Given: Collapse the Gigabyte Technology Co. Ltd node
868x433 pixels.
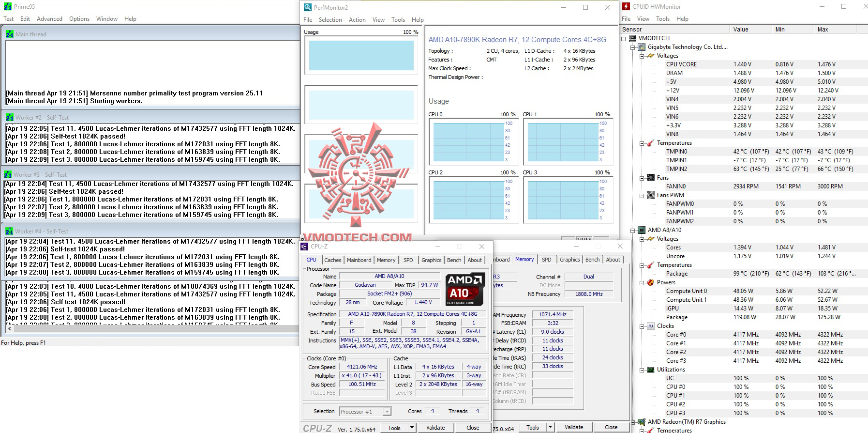Looking at the screenshot, I should pos(633,47).
